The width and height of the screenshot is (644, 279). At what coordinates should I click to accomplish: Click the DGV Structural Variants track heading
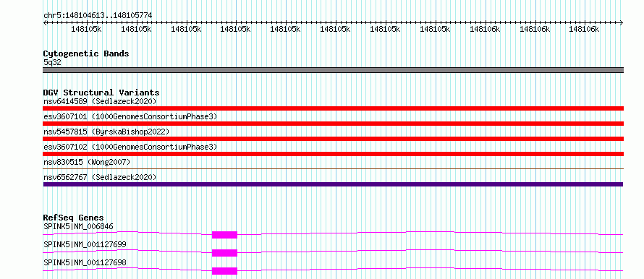pyautogui.click(x=101, y=93)
